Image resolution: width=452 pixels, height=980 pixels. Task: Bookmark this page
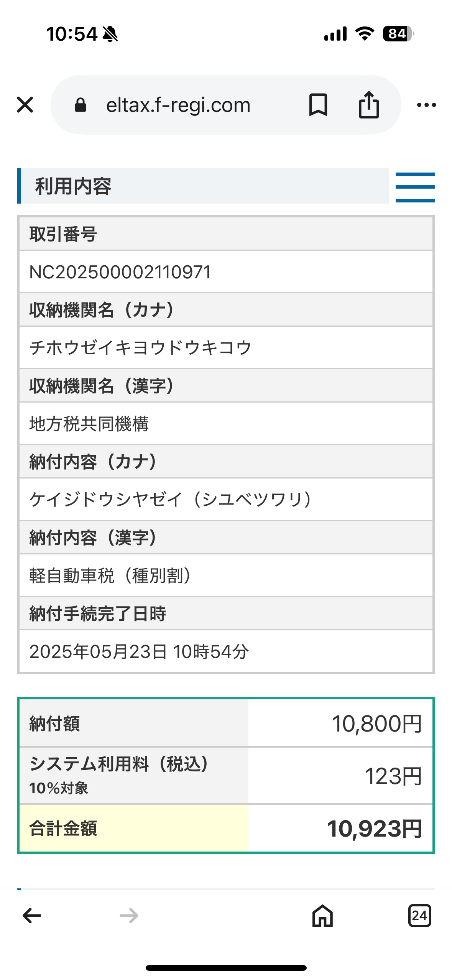tap(318, 105)
